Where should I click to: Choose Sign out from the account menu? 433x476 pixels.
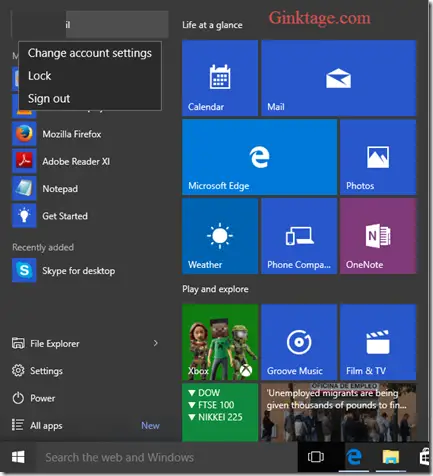tap(90, 99)
